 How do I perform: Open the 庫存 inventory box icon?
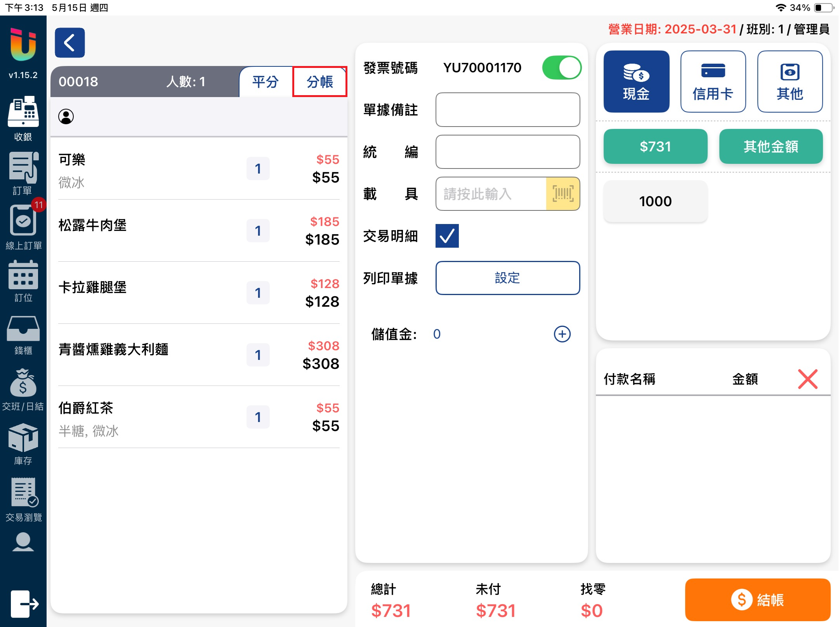click(x=23, y=438)
